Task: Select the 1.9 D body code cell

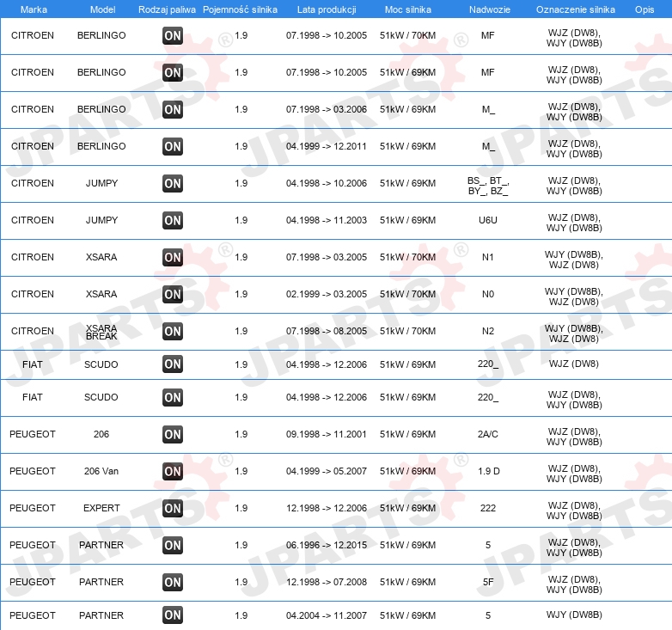Action: pos(489,471)
